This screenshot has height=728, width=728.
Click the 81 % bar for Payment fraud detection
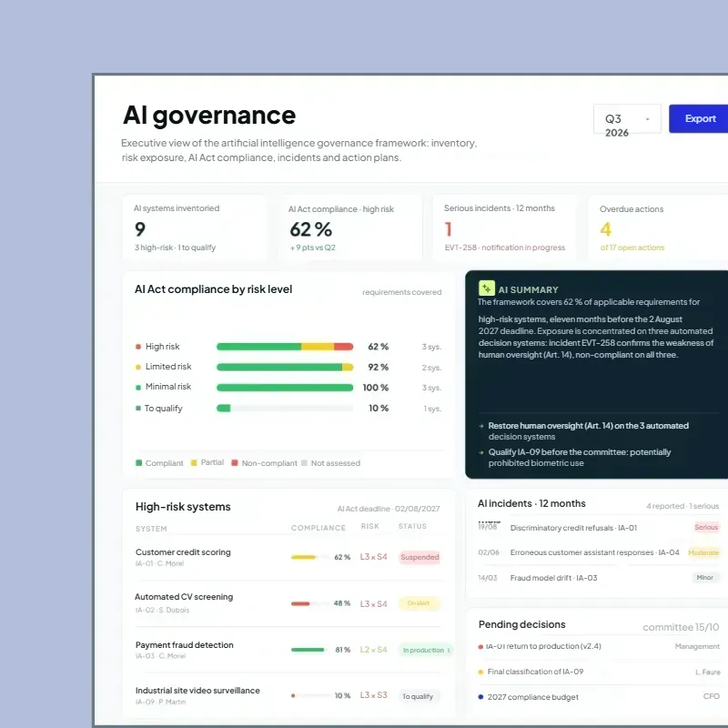pos(308,650)
